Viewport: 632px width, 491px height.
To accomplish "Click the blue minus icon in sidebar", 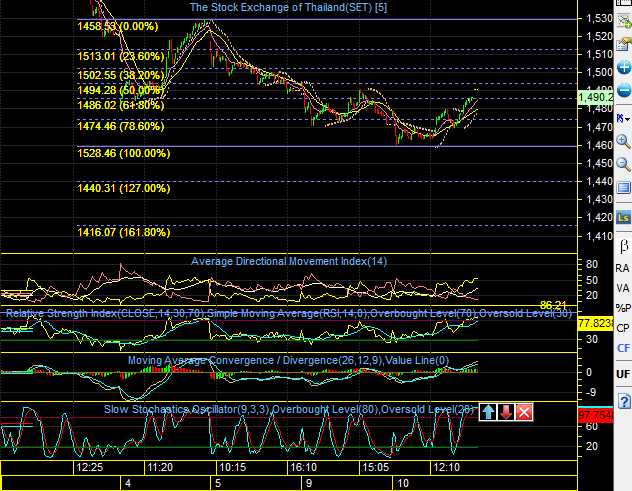I will pyautogui.click(x=624, y=90).
